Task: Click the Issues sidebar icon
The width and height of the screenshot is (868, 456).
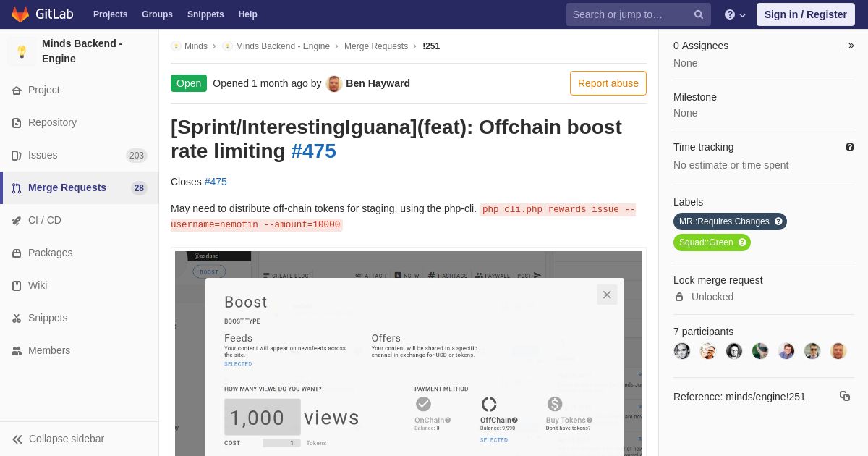Action: coord(17,156)
